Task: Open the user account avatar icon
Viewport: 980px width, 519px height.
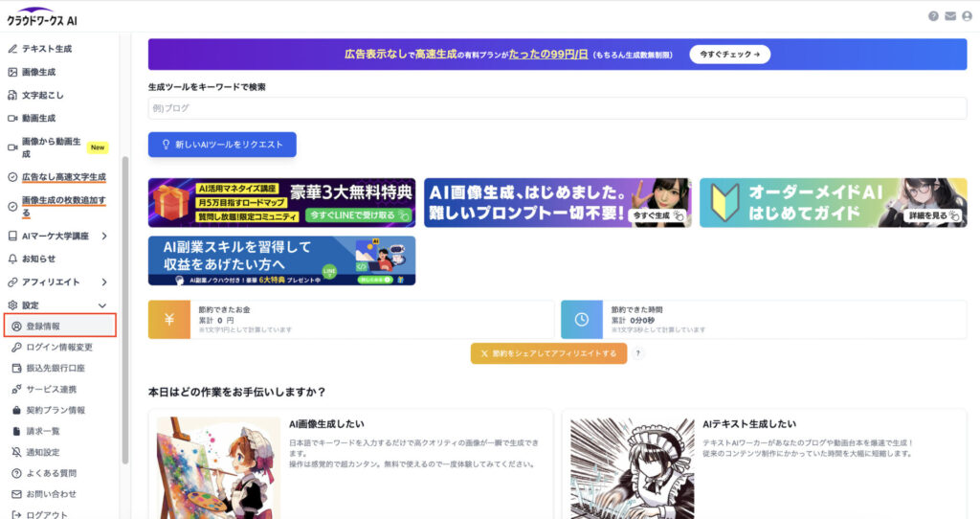Action: coord(967,16)
